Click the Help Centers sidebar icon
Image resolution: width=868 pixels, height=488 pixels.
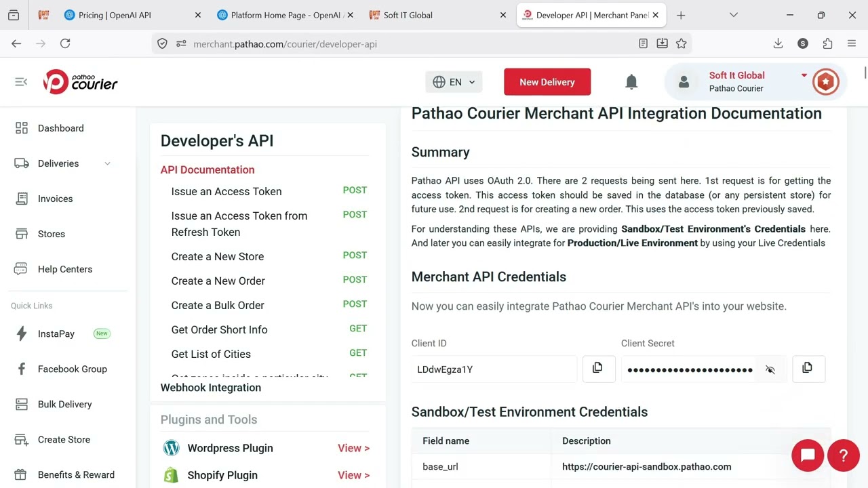tap(21, 269)
